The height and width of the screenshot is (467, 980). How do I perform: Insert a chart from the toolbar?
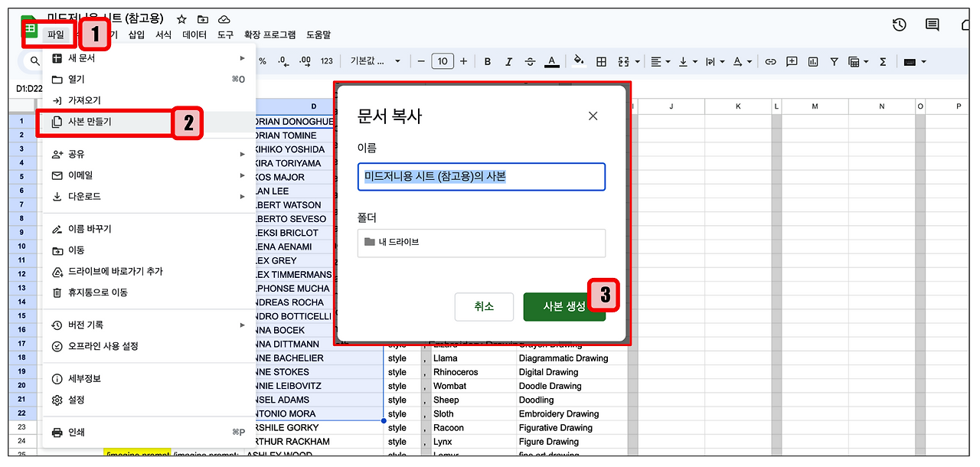coord(813,61)
